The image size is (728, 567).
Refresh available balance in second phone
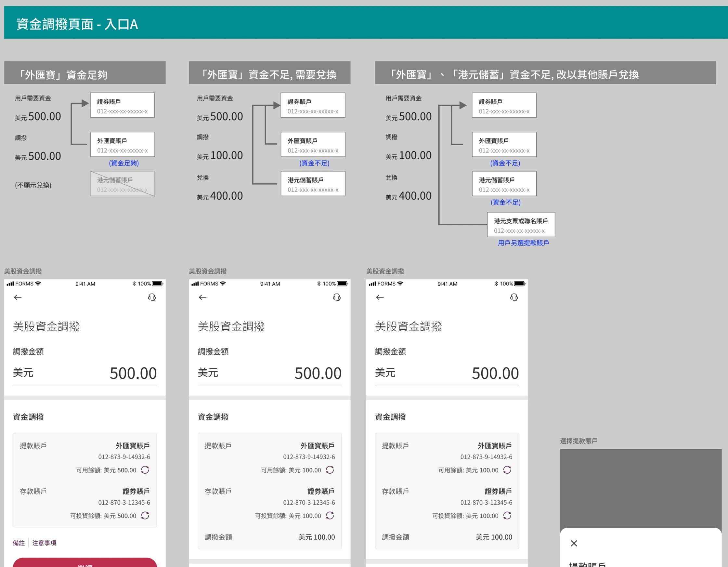(x=330, y=469)
